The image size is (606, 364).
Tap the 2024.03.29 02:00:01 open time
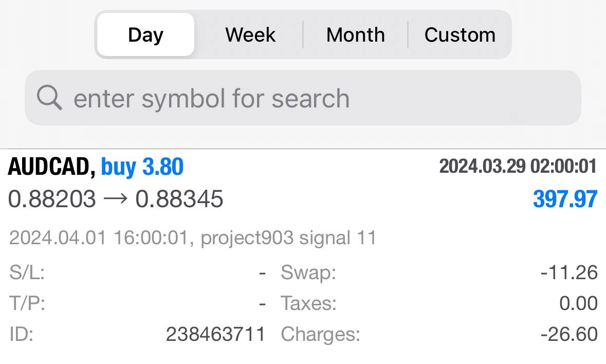coord(518,167)
